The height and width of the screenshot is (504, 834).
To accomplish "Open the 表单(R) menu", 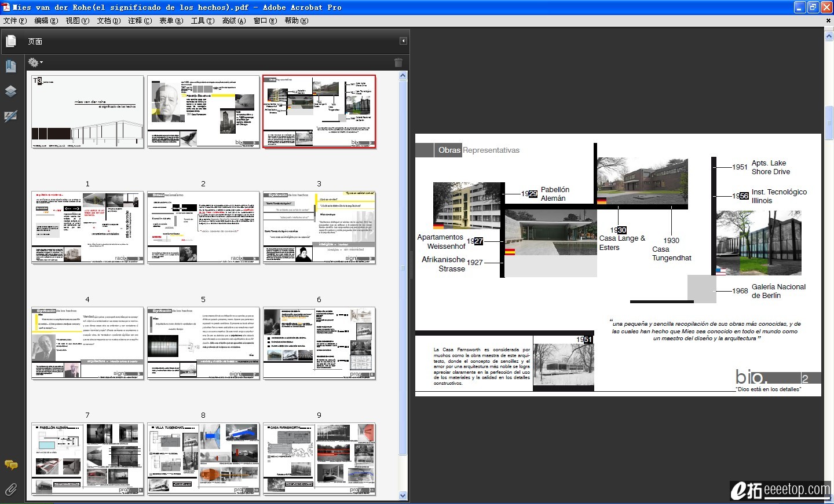I will (171, 20).
